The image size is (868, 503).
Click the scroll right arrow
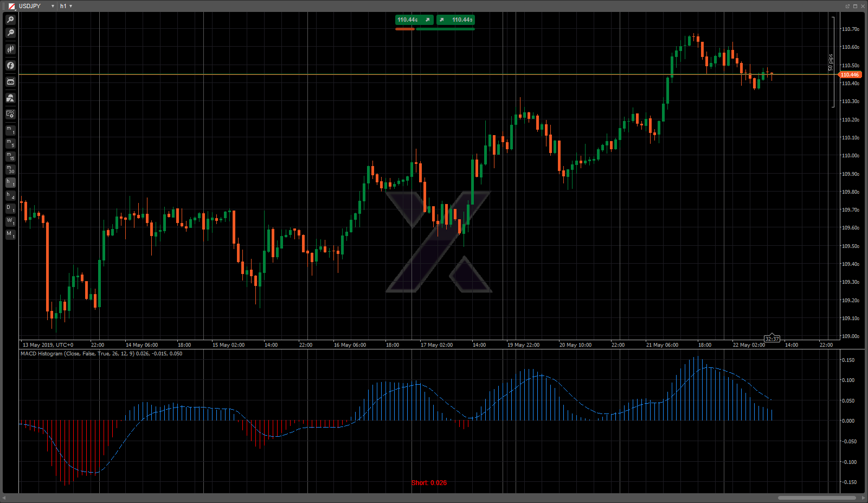tap(863, 498)
